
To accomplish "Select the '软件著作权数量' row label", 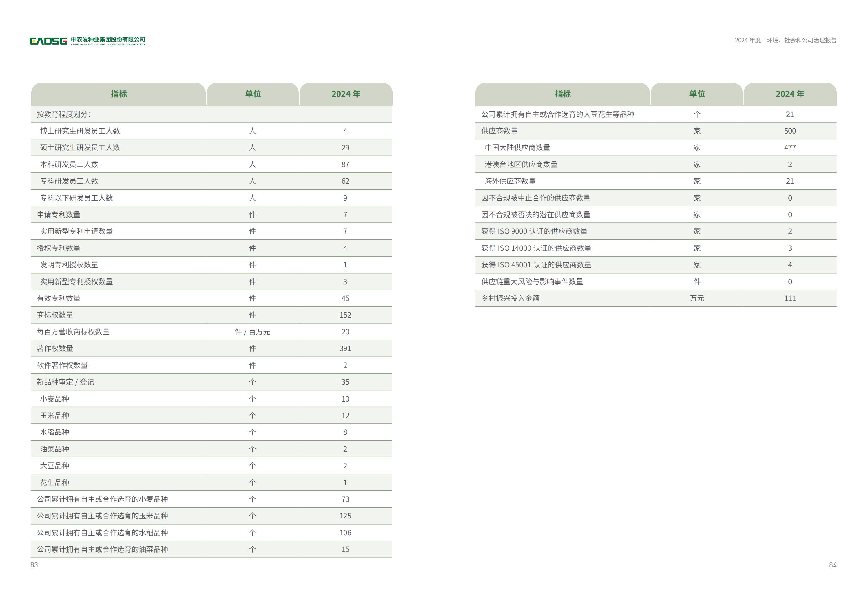I will point(62,365).
